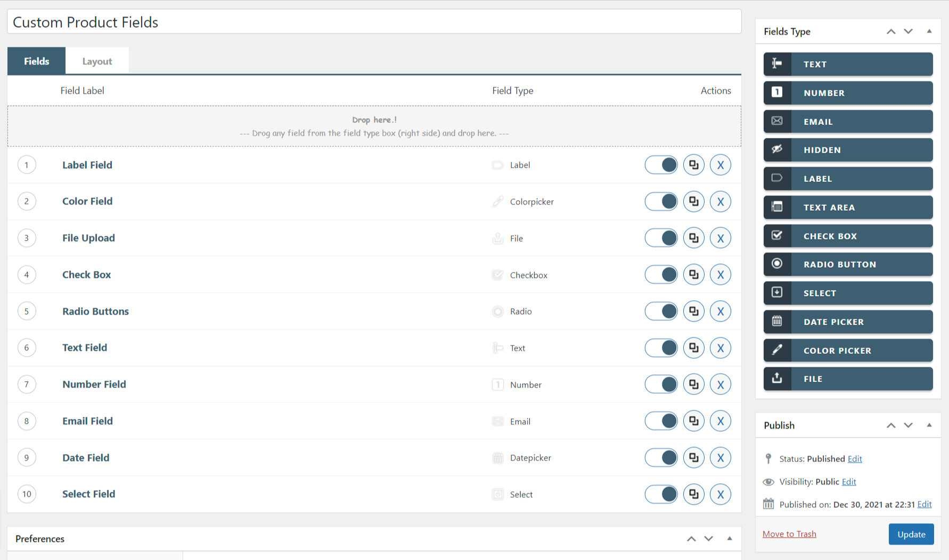Click the NUMBER field type icon
The image size is (949, 560).
point(777,93)
